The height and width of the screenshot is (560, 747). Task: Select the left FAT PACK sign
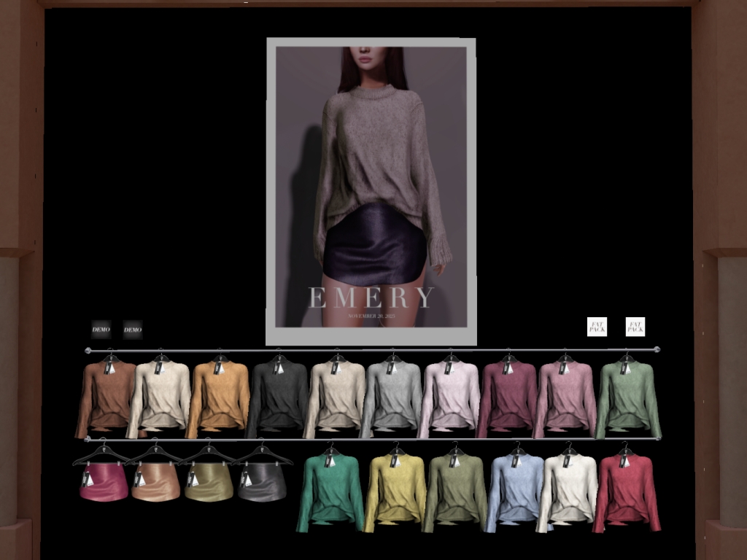597,327
